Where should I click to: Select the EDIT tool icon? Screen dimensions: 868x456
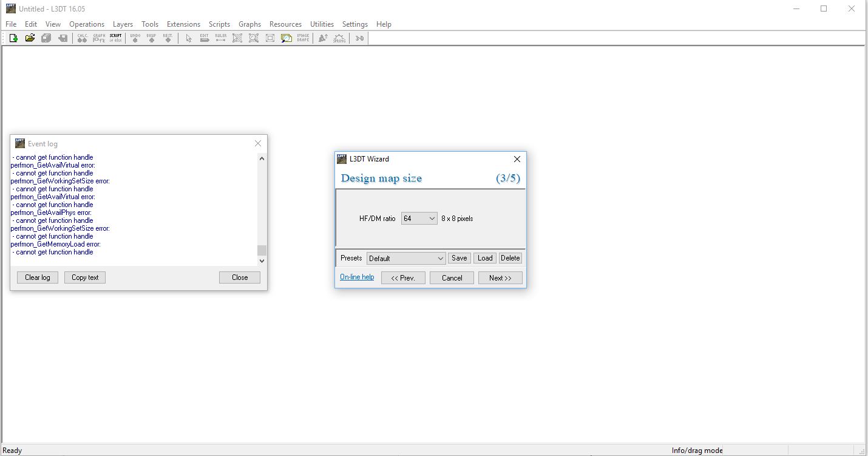[205, 38]
